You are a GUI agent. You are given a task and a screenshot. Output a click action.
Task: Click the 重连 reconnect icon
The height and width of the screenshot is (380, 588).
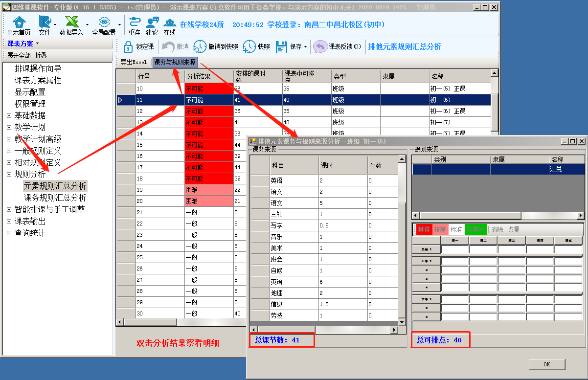pos(134,22)
